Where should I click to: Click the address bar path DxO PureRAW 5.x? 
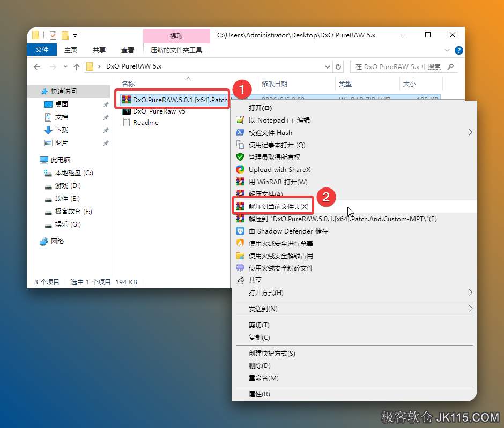pos(134,66)
